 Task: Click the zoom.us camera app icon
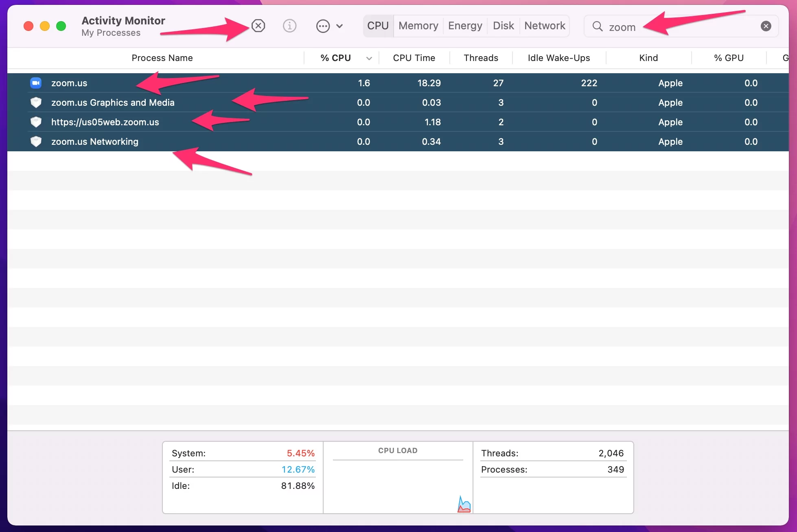pos(36,83)
